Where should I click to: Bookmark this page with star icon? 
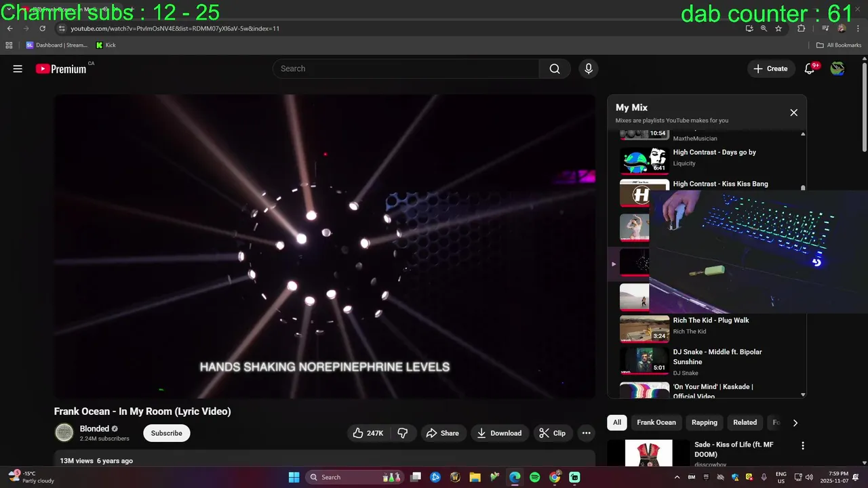tap(778, 28)
